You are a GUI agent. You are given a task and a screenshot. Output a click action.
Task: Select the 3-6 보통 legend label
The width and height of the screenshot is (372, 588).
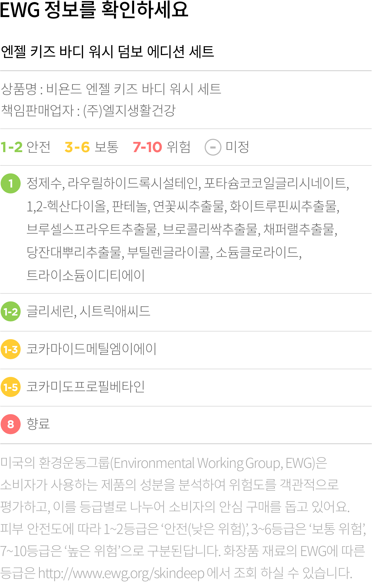pyautogui.click(x=91, y=147)
